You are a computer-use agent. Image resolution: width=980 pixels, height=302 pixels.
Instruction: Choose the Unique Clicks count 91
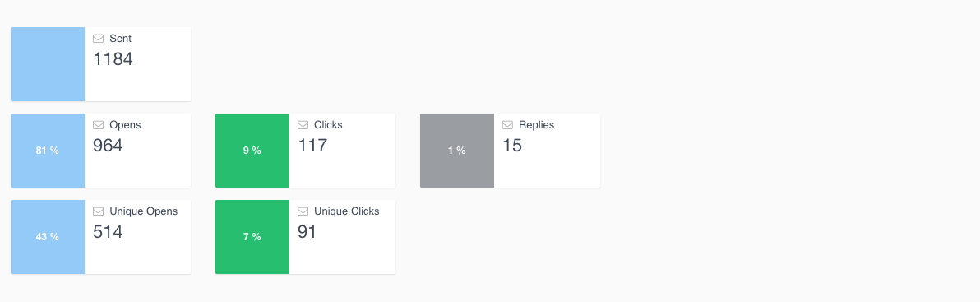click(307, 232)
